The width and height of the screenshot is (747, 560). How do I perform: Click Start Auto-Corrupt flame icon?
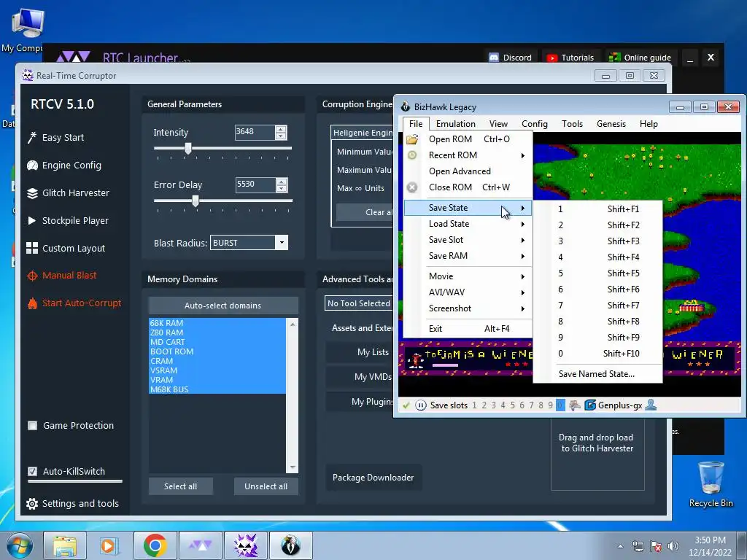pyautogui.click(x=32, y=303)
